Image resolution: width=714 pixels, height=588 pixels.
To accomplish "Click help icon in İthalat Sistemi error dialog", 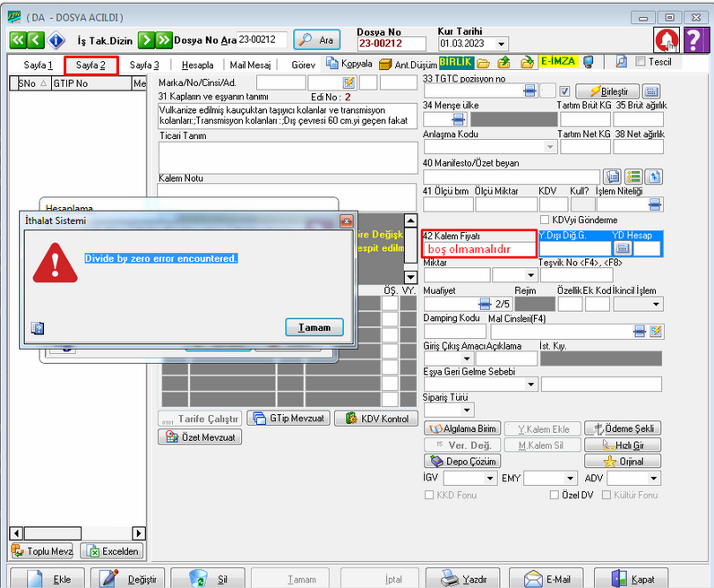I will tap(38, 328).
